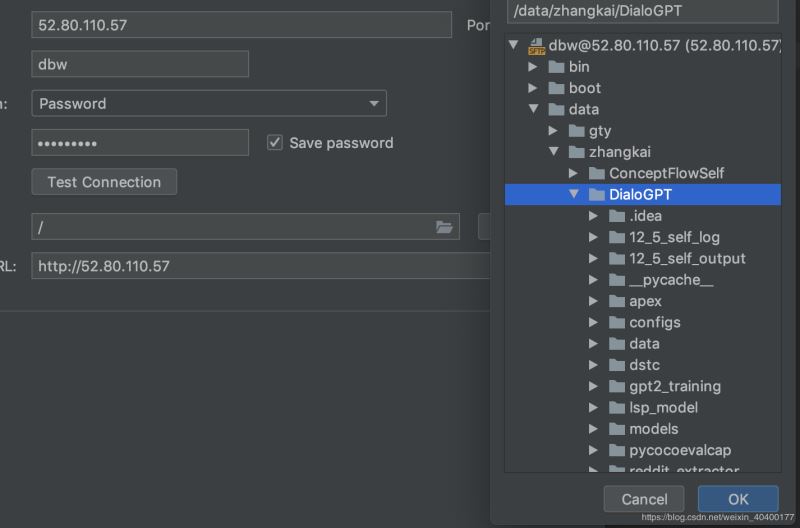The image size is (800, 528).
Task: Click the folder icon next to gpt2_training
Action: tap(617, 386)
